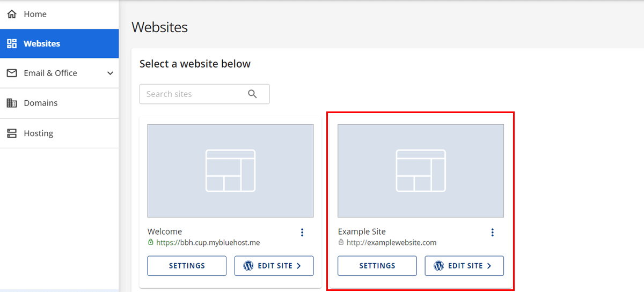The height and width of the screenshot is (292, 644).
Task: Open Settings for Example Site
Action: [x=377, y=266]
